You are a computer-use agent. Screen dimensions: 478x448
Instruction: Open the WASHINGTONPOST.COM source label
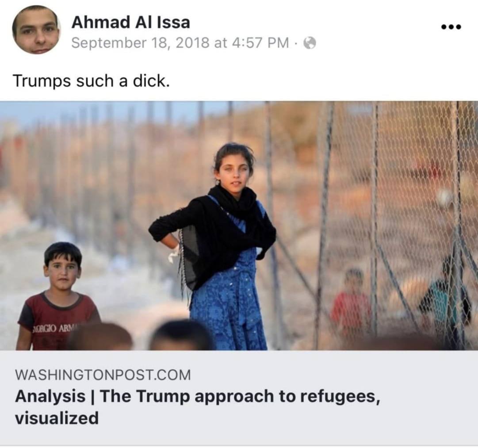point(103,375)
